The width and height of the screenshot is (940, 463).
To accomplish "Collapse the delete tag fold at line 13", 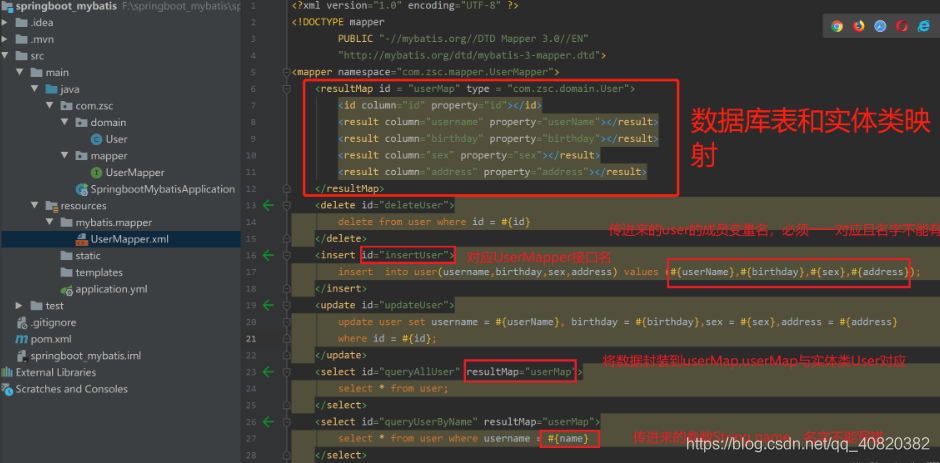I will tap(287, 205).
